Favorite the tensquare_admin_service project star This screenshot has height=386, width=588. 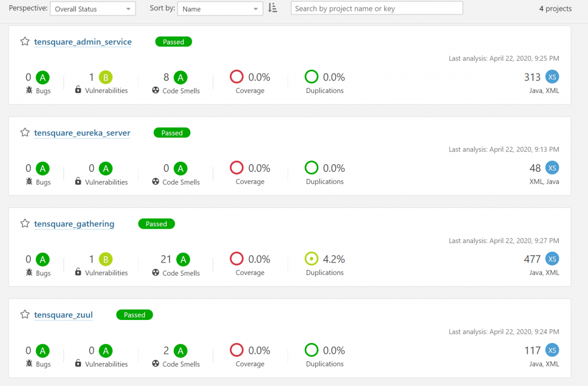point(25,41)
